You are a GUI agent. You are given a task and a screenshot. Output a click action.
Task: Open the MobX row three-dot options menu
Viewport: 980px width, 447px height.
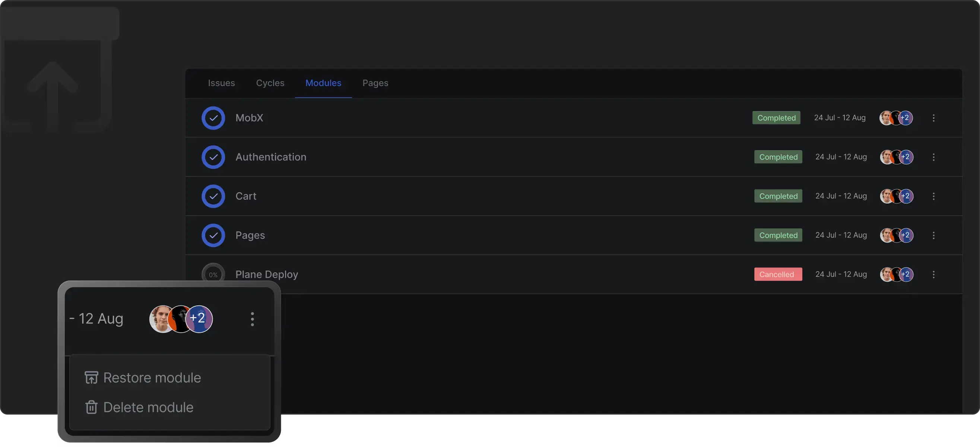933,118
